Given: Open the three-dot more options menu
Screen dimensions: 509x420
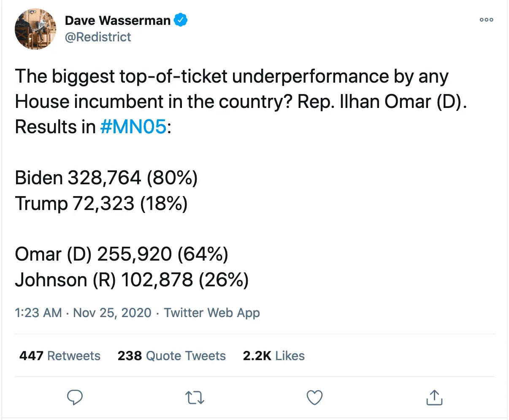Looking at the screenshot, I should tap(486, 20).
